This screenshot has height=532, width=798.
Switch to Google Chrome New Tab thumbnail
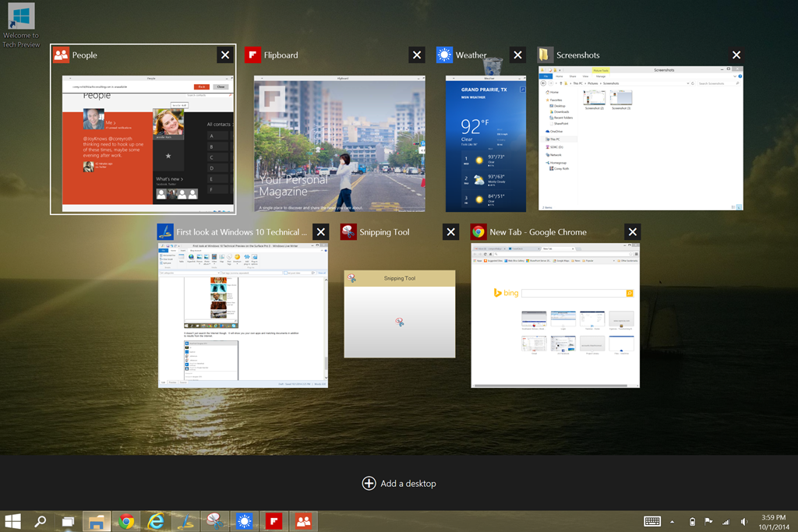pyautogui.click(x=555, y=315)
